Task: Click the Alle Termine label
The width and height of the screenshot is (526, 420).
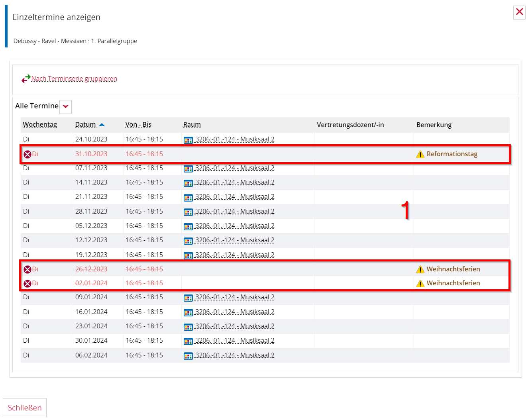Action: (37, 106)
